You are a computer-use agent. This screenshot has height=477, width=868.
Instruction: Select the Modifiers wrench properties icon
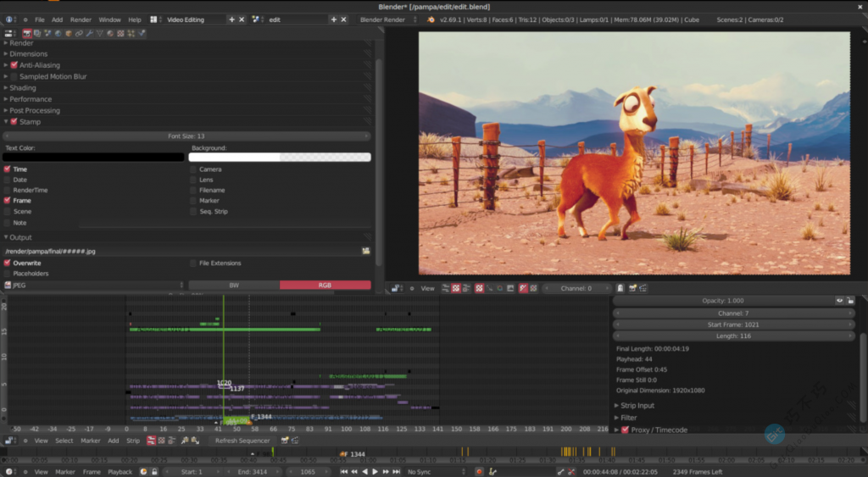coord(89,33)
